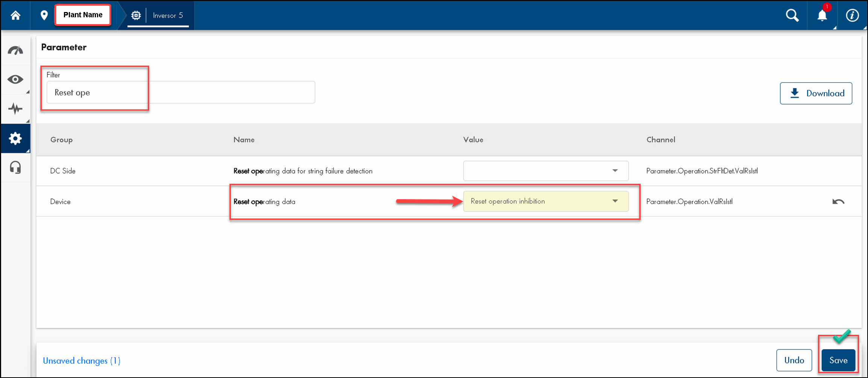The image size is (868, 378).
Task: Open the Unsaved changes (1) link
Action: tap(82, 361)
